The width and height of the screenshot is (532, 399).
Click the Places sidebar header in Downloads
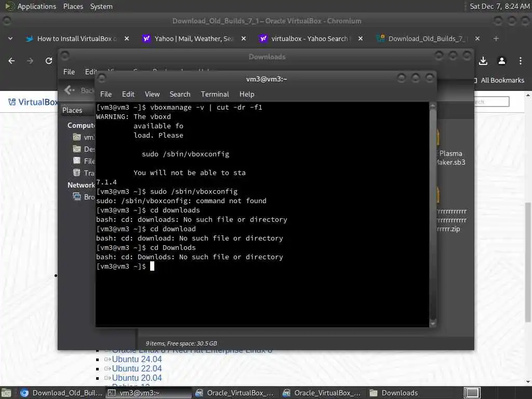(72, 110)
